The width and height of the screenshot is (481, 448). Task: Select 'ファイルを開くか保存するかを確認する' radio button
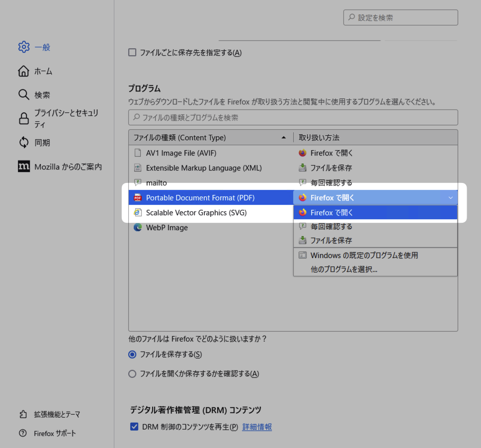[x=132, y=374]
